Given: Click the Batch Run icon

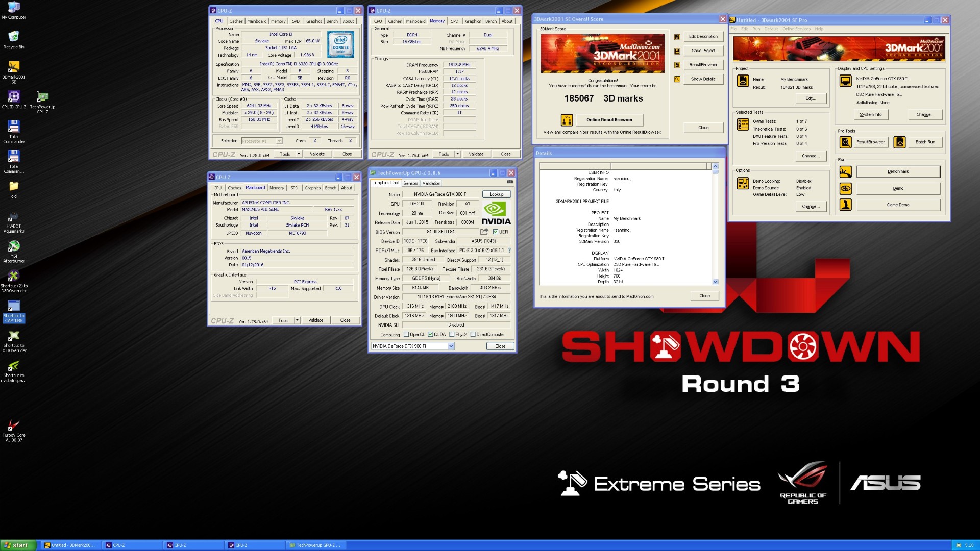Looking at the screenshot, I should [x=900, y=142].
